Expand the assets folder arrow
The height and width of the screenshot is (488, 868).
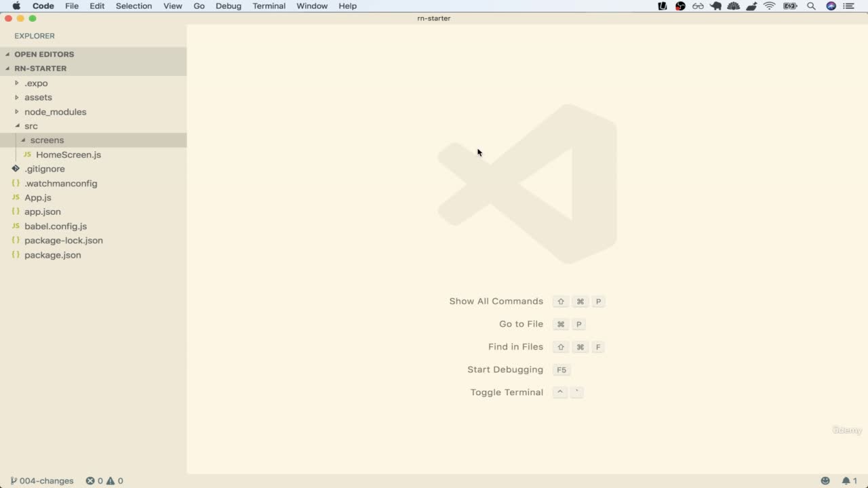click(x=17, y=98)
